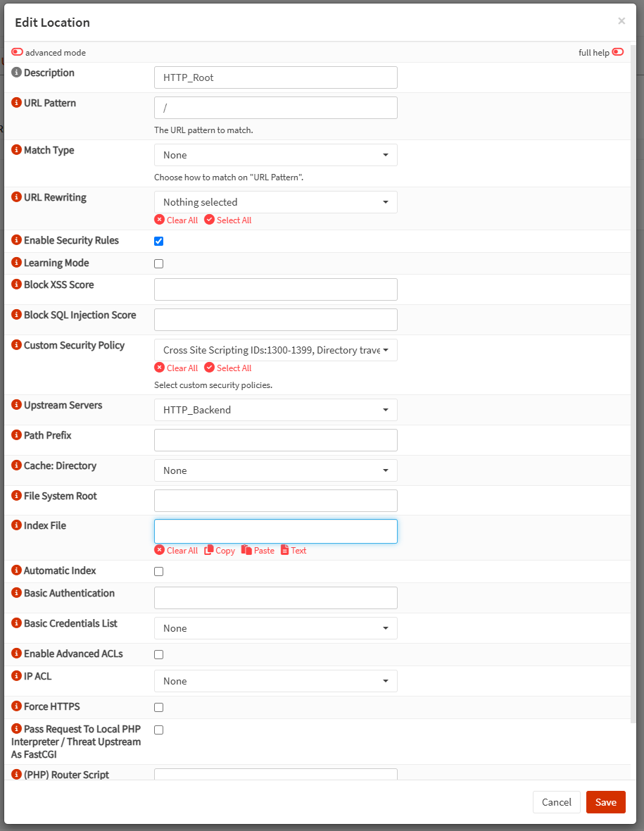Click the Paste icon under Index File
Image resolution: width=644 pixels, height=831 pixels.
pos(246,550)
